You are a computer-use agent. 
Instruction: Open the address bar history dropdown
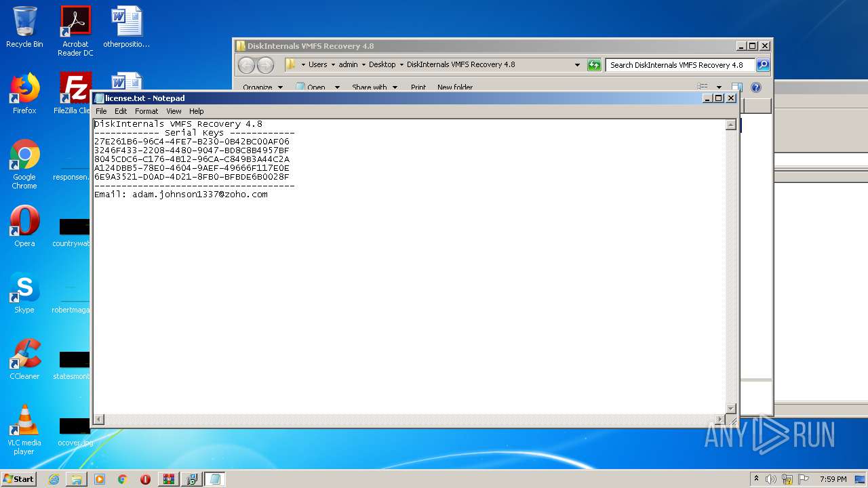577,65
